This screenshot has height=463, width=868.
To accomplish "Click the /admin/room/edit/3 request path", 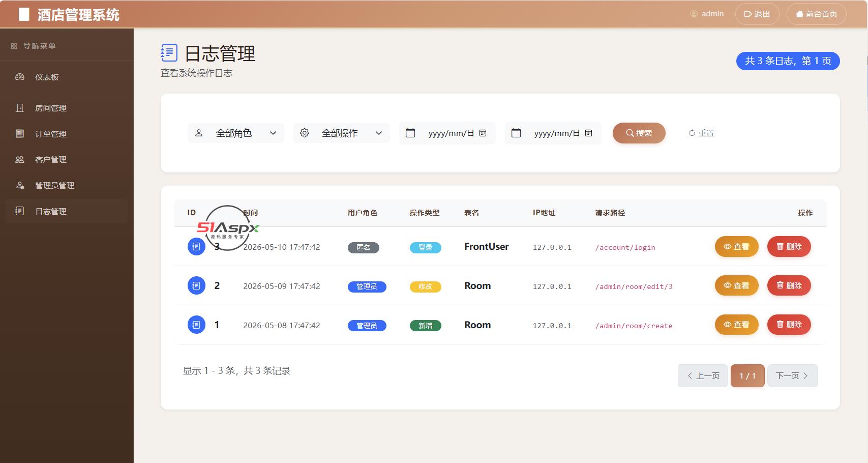I will click(x=634, y=286).
